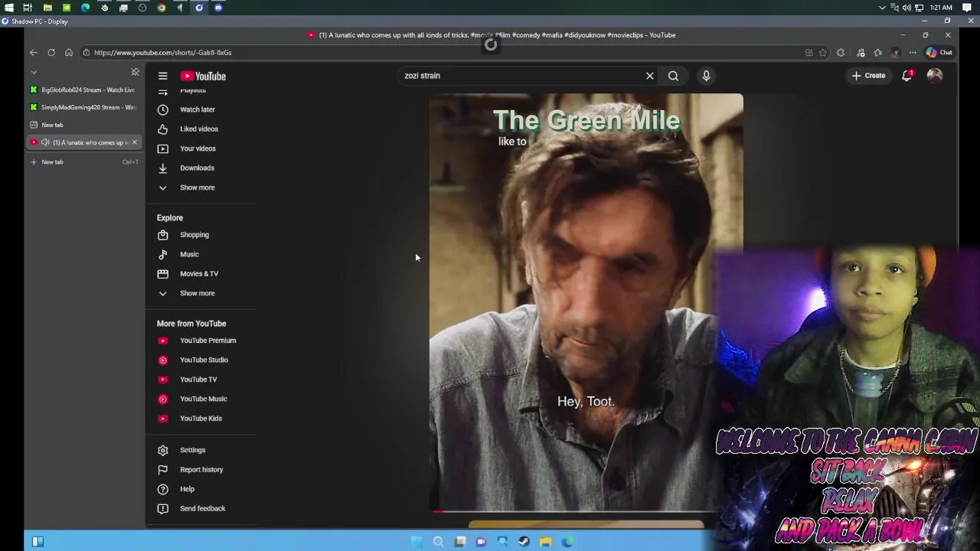Close the vertical tabs pane icon

136,72
